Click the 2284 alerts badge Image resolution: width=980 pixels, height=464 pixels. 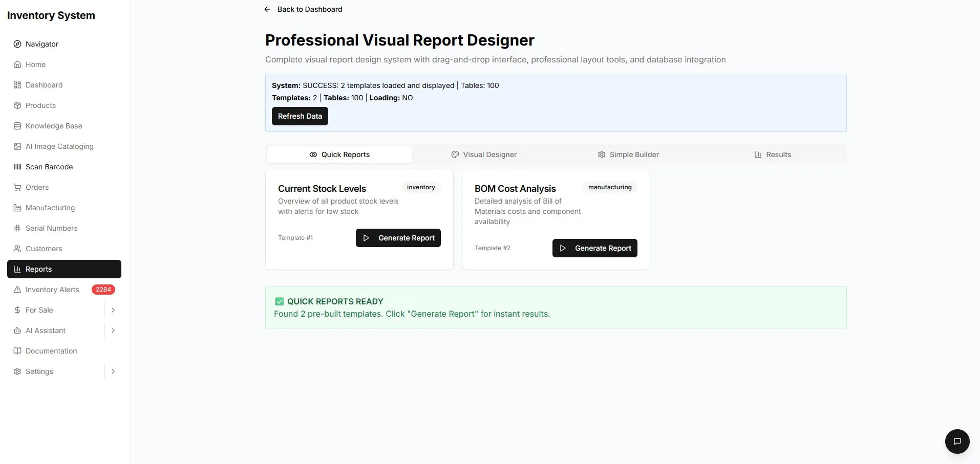click(103, 290)
